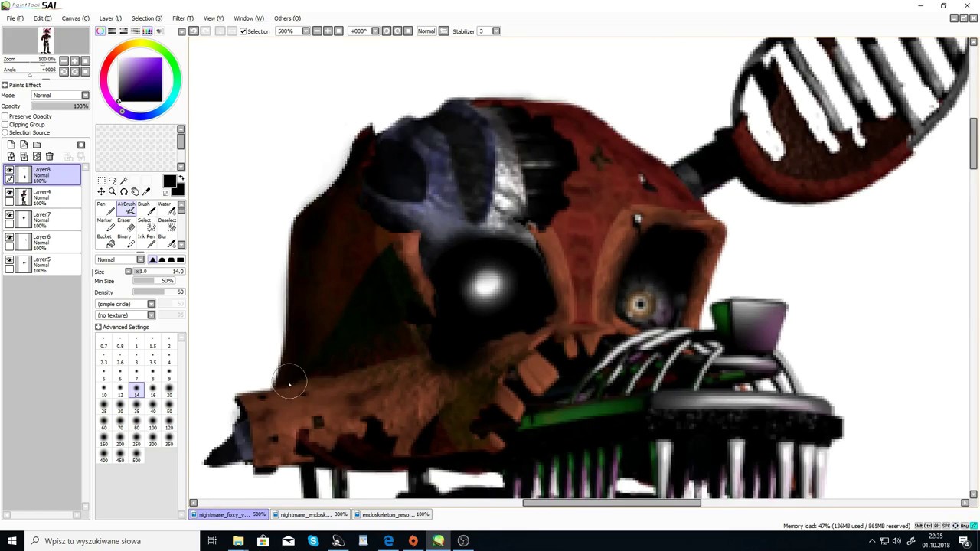
Task: Hide Layer6 with its eye icon
Action: [9, 239]
